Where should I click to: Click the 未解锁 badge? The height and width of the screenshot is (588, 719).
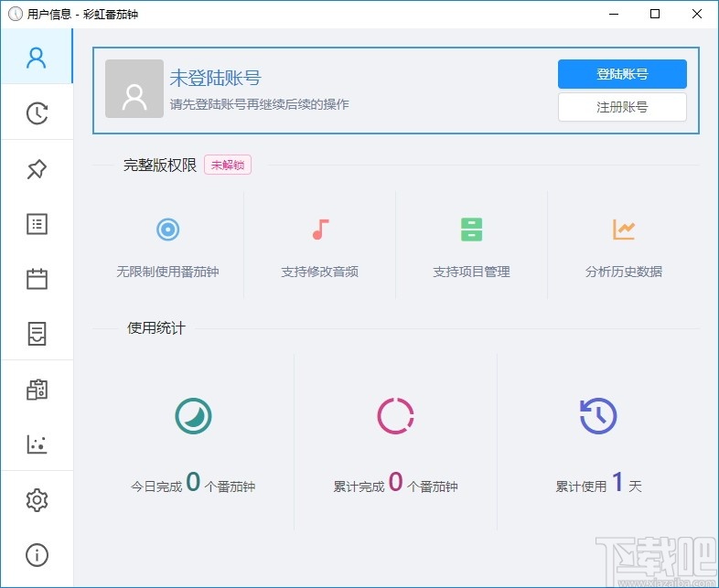pos(228,165)
